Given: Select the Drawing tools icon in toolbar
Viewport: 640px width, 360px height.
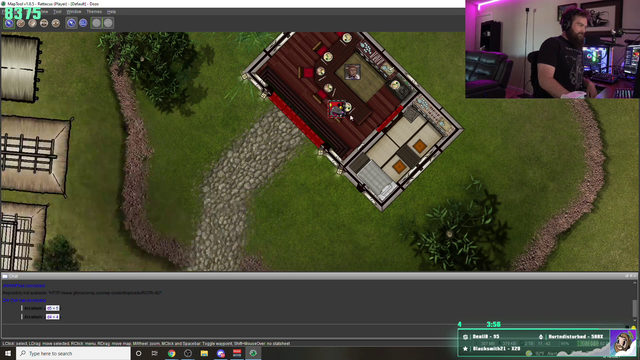Looking at the screenshot, I should [x=21, y=23].
